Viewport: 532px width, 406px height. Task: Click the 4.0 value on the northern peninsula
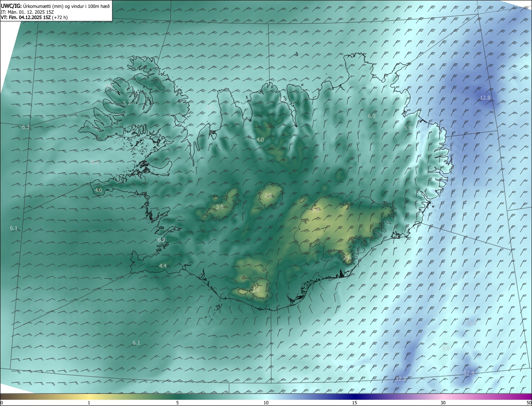click(x=260, y=140)
